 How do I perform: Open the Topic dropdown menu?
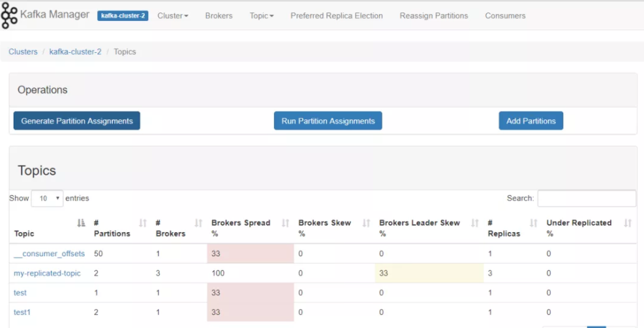262,16
